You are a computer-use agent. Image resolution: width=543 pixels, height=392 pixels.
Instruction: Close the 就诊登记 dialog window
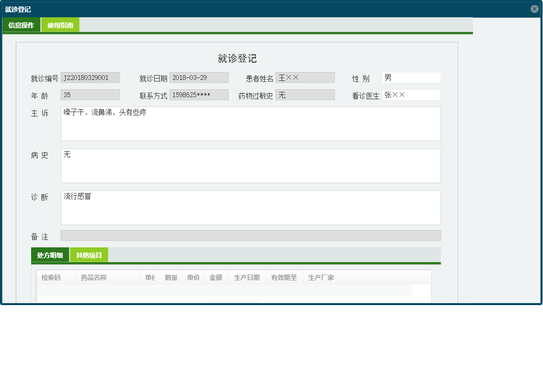click(x=535, y=8)
